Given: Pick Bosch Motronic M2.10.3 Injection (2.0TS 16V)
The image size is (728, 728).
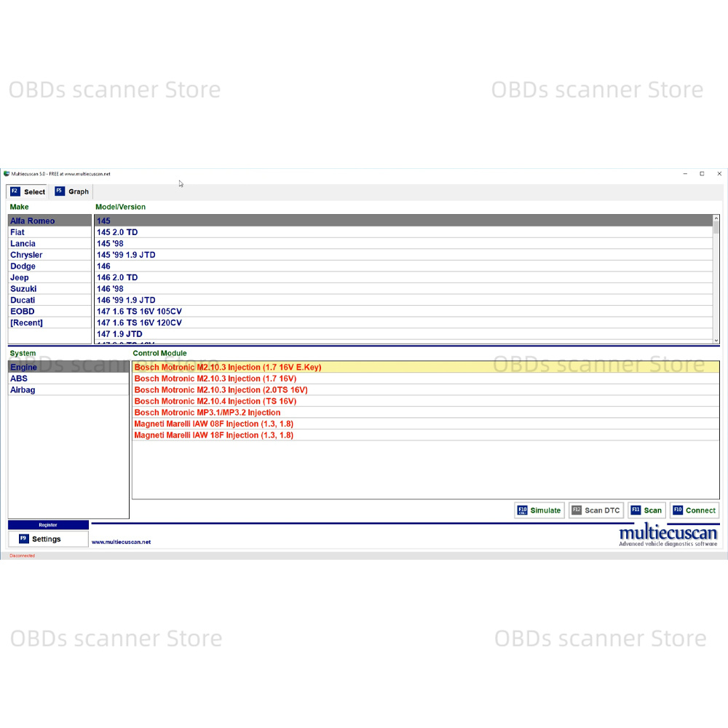Looking at the screenshot, I should pos(426,389).
